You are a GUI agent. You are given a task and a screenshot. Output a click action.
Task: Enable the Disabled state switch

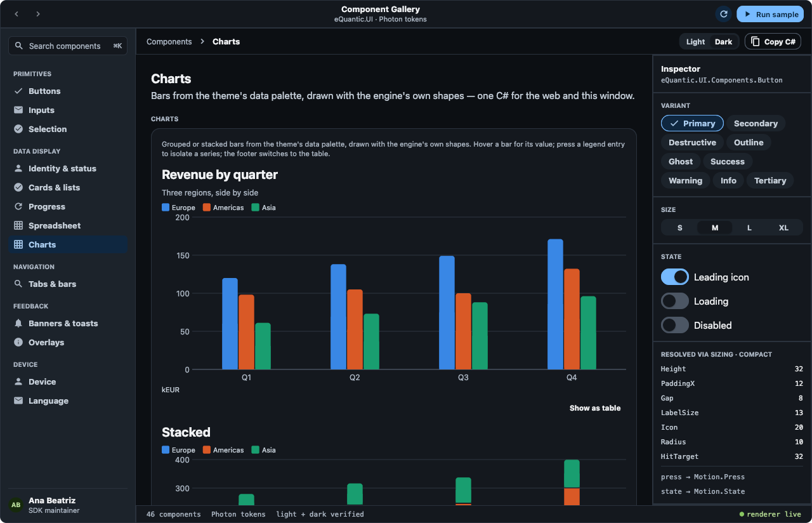pos(675,325)
